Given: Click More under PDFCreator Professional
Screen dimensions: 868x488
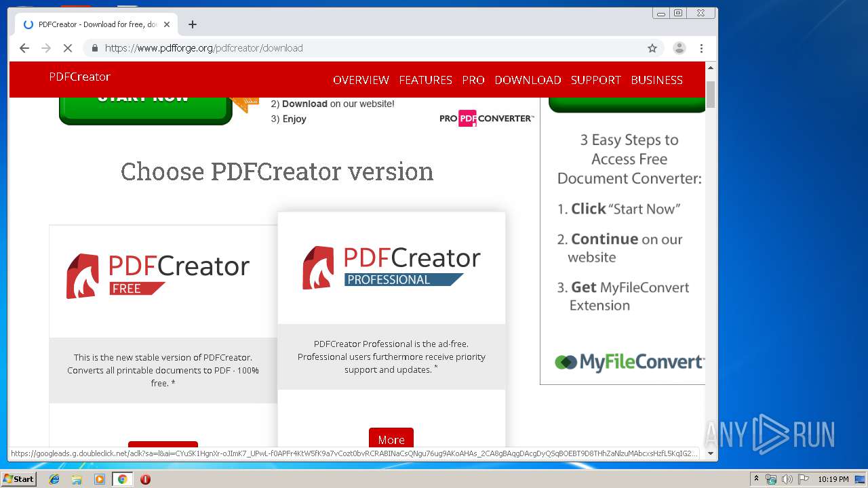Looking at the screenshot, I should [391, 438].
